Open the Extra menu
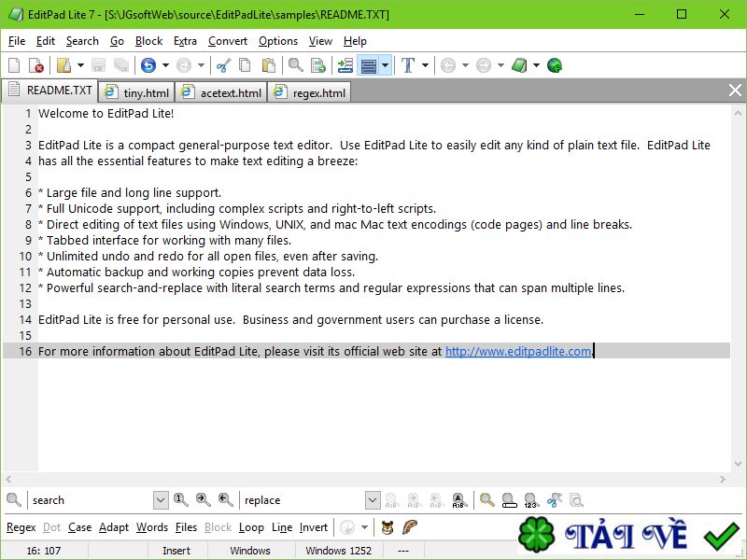747x560 pixels. (x=185, y=41)
